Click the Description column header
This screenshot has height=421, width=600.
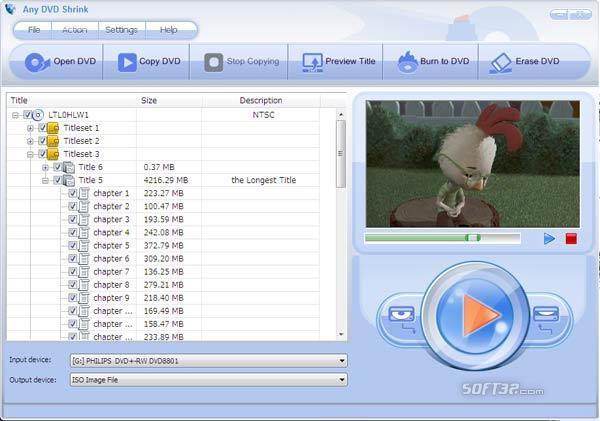coord(261,100)
